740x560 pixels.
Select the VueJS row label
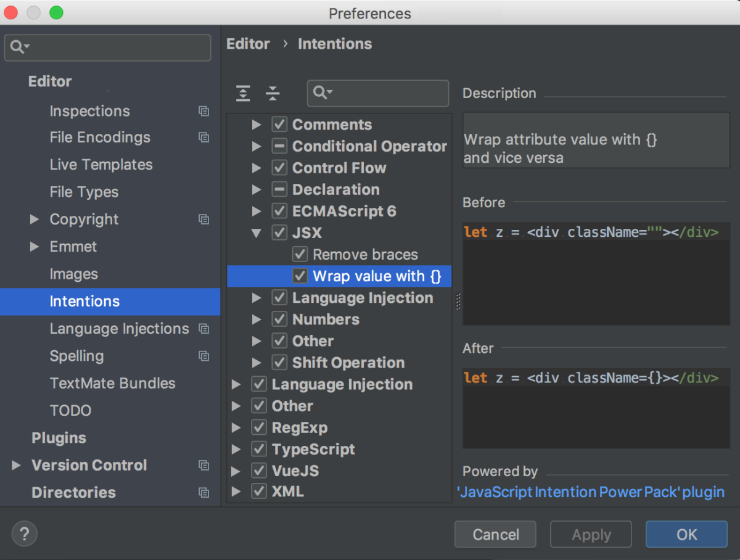pos(295,471)
